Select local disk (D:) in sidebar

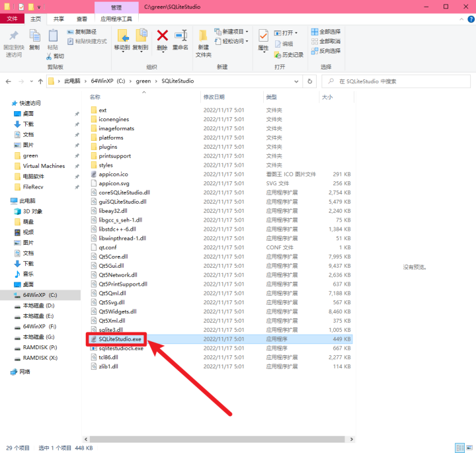38,306
